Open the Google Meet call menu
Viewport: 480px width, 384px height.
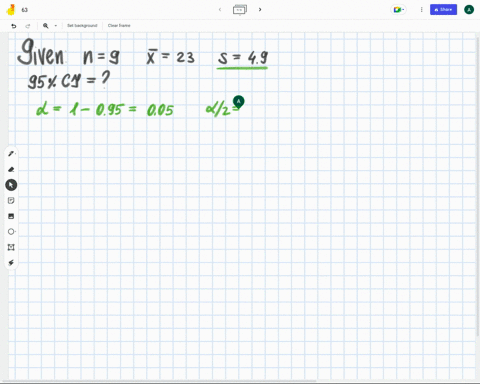pyautogui.click(x=398, y=10)
